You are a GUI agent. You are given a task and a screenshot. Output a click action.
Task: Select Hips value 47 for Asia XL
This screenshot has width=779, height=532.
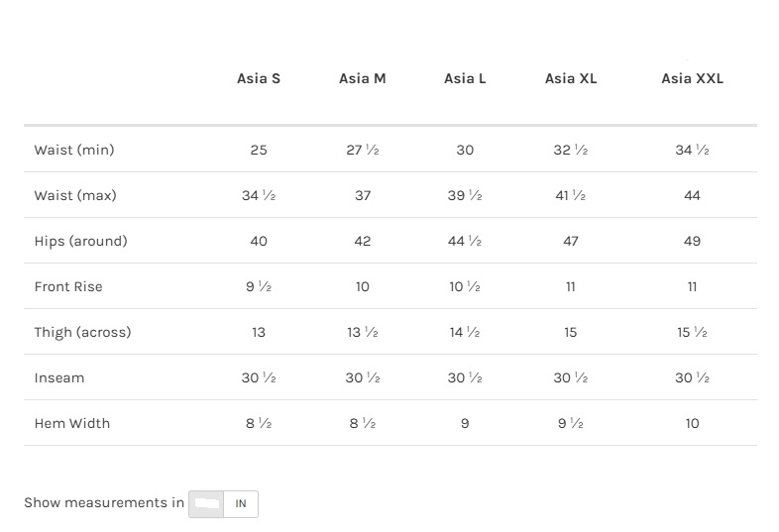point(571,241)
